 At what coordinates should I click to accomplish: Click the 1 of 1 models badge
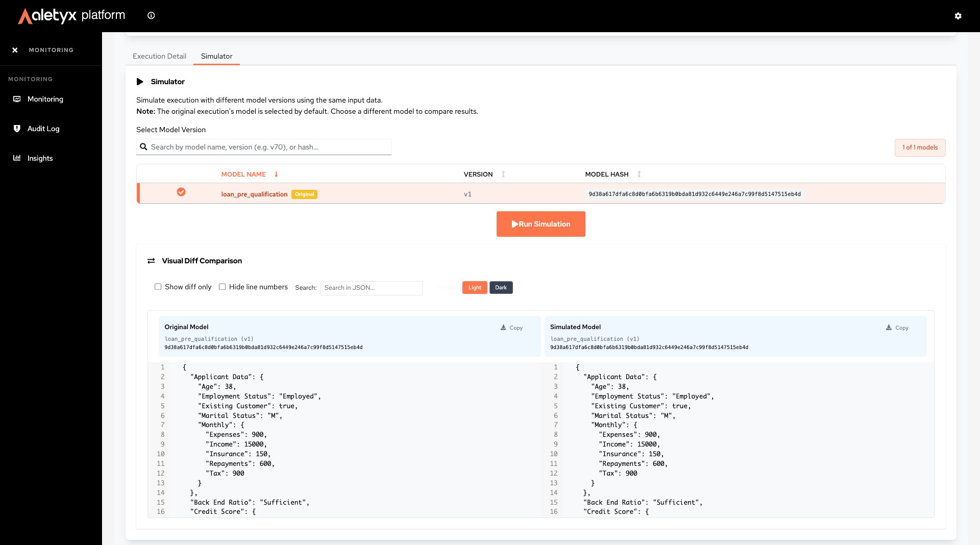pos(920,147)
